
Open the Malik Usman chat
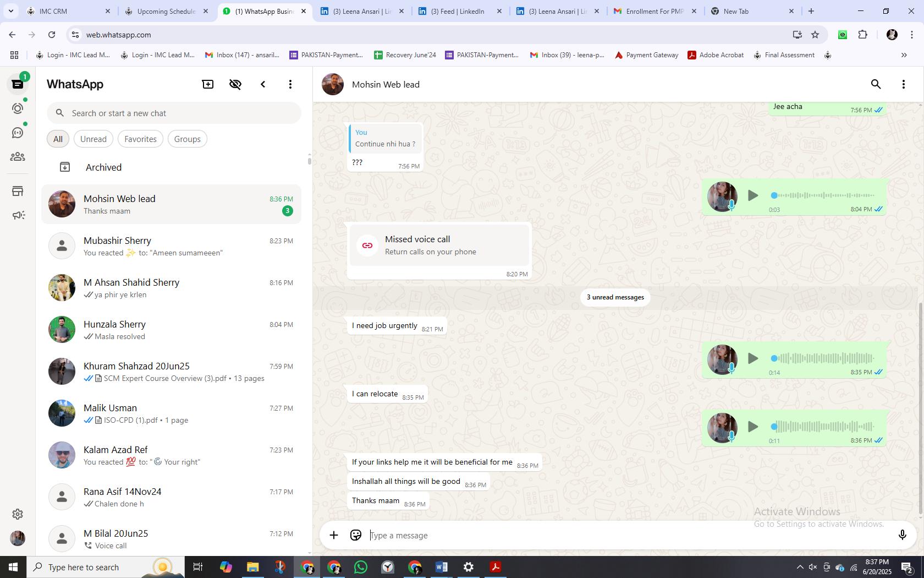[171, 413]
